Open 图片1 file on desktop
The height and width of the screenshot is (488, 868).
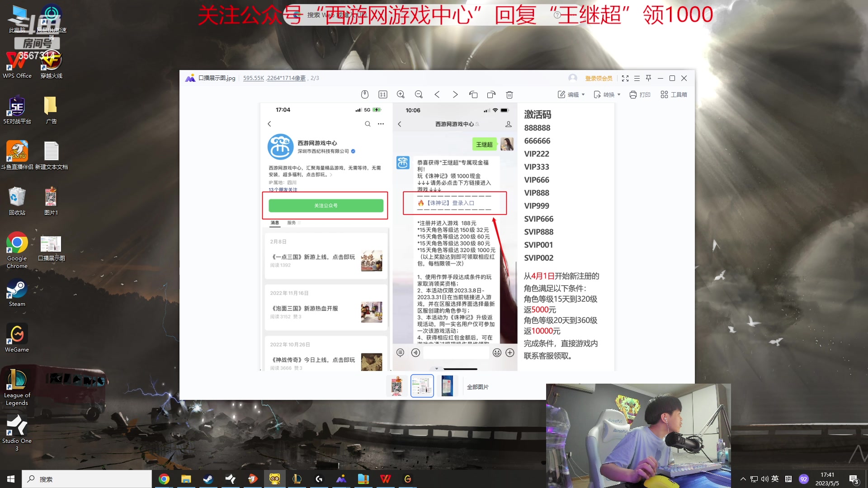(x=51, y=201)
